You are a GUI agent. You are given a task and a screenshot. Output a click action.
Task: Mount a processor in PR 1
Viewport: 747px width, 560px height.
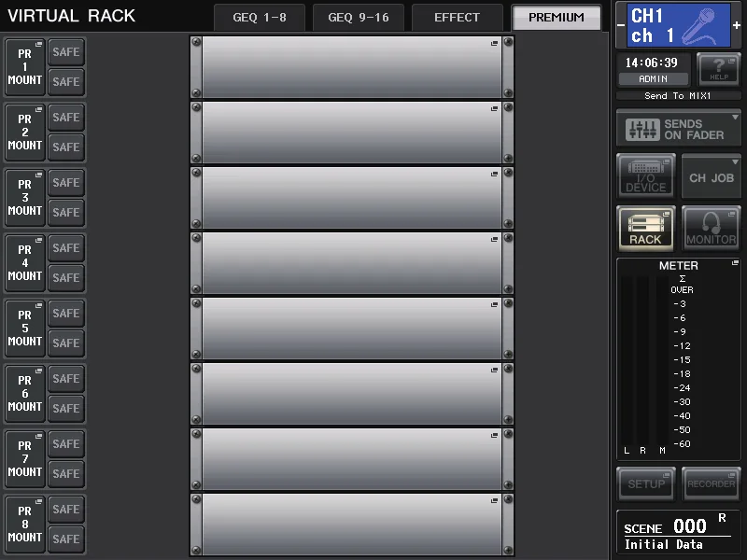point(25,66)
